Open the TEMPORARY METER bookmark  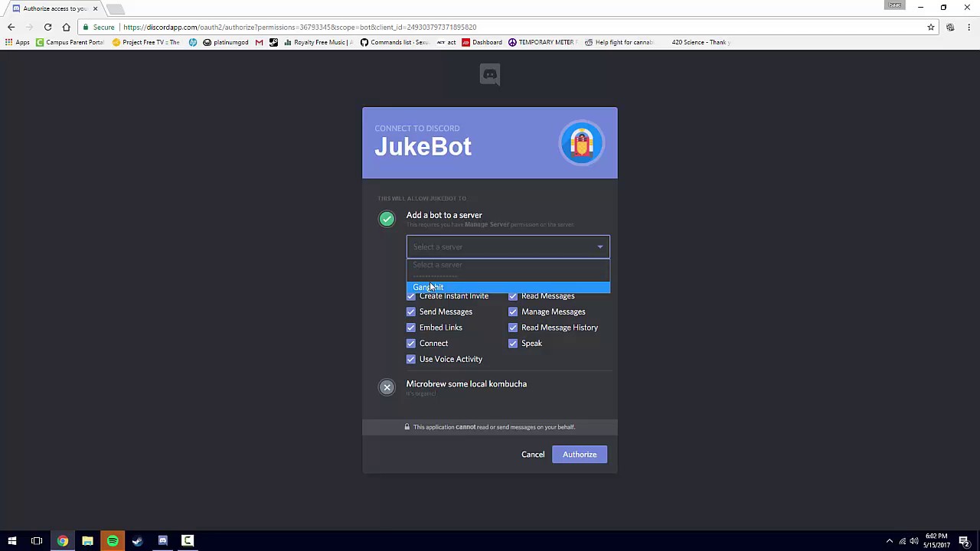(x=543, y=42)
